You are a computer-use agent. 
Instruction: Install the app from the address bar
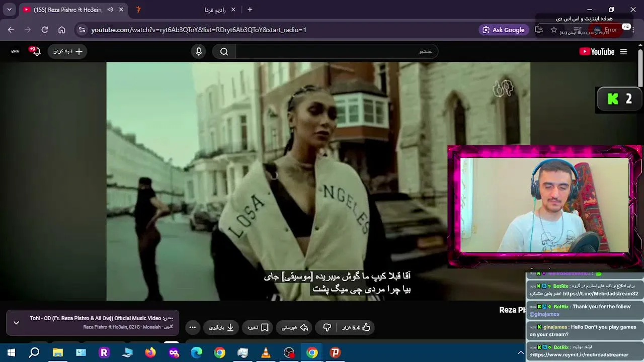[539, 30]
